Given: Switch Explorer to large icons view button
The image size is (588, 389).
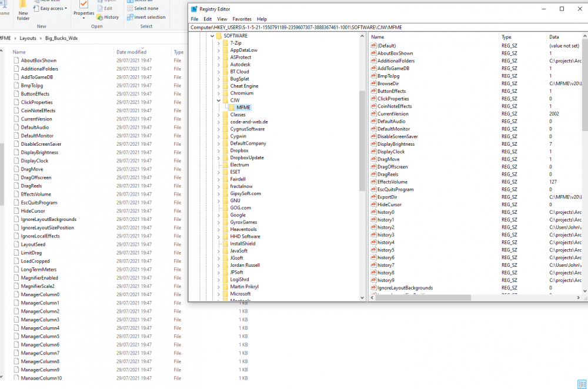Looking at the screenshot, I should [x=582, y=384].
